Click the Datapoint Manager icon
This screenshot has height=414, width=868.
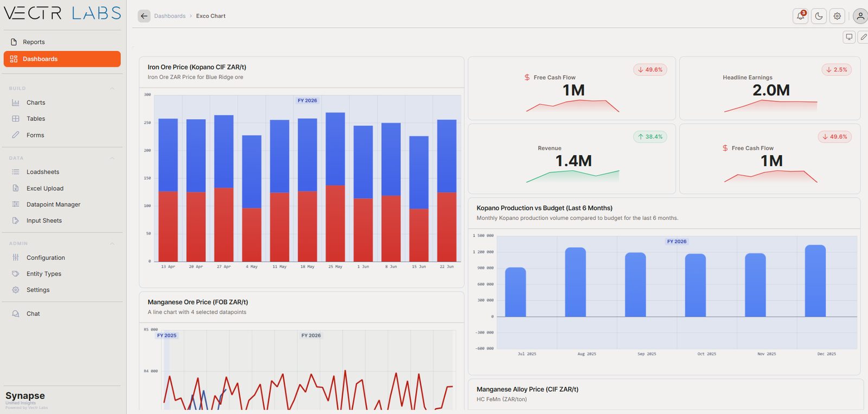point(16,205)
